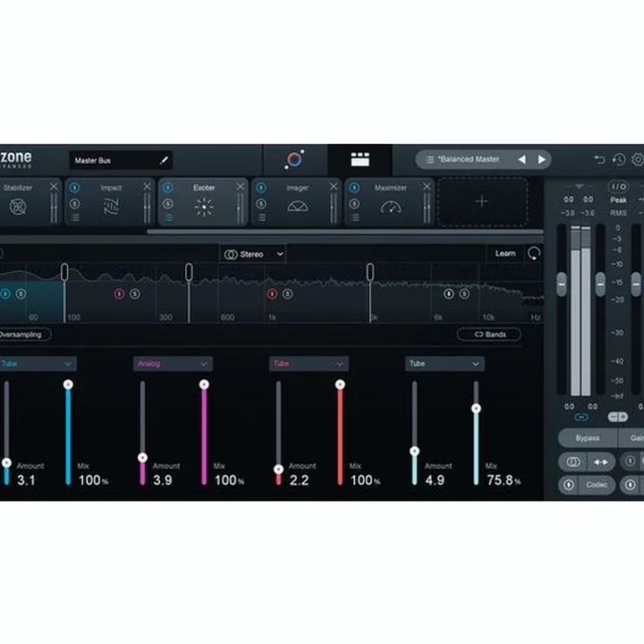Screen dimensions: 644x644
Task: Select the Impact module icon
Action: [x=111, y=207]
